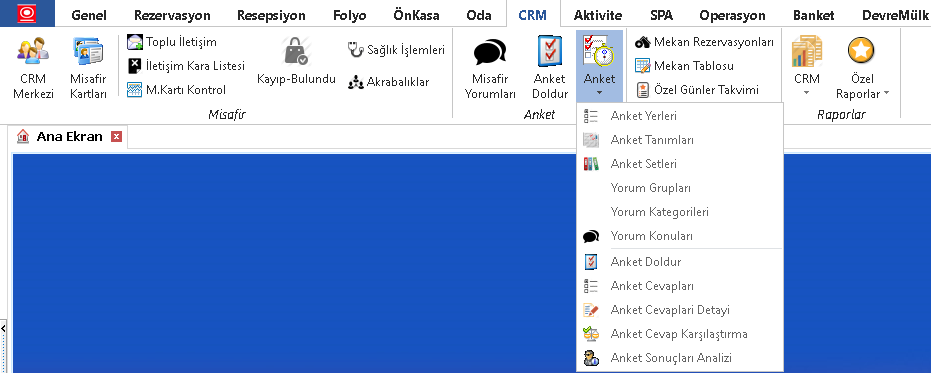The image size is (931, 373).
Task: Collapse the Anket dropdown button
Action: (599, 67)
